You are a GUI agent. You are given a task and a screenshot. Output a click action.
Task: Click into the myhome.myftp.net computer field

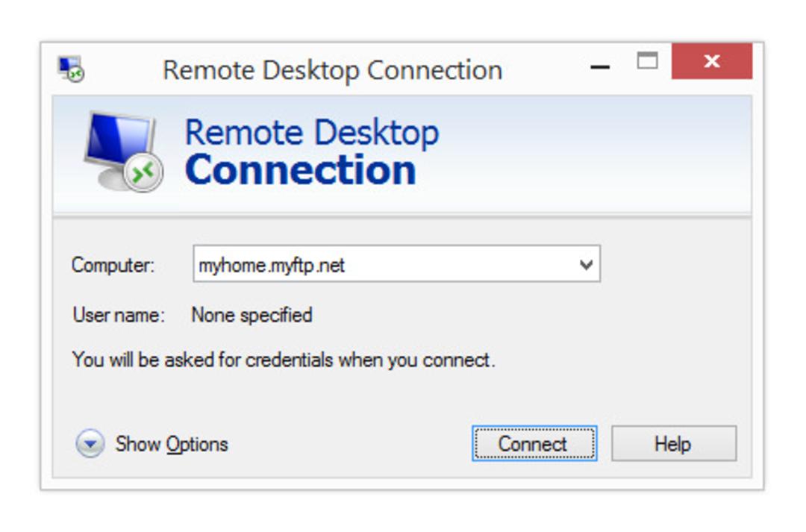(396, 263)
